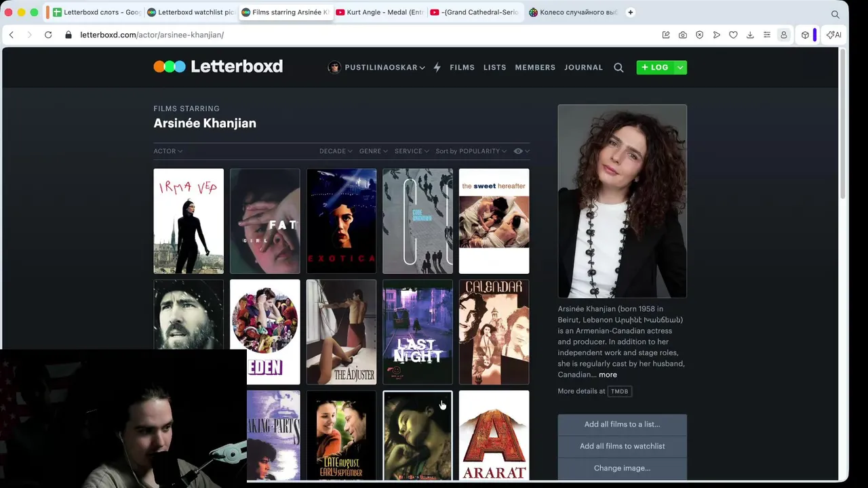Click the cube extensions icon
Image resolution: width=868 pixels, height=488 pixels.
point(805,35)
